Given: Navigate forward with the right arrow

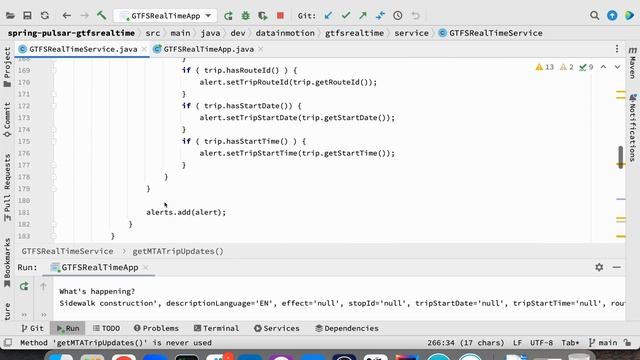Looking at the screenshot, I should (x=84, y=16).
